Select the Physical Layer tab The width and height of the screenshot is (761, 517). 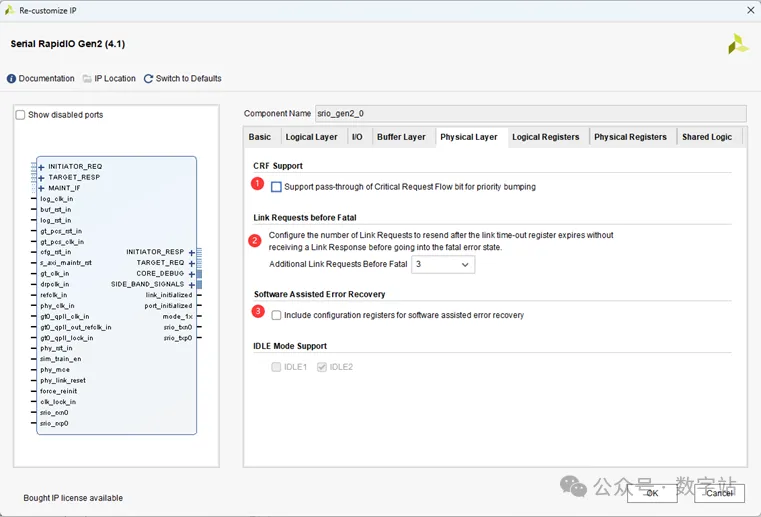pos(469,137)
